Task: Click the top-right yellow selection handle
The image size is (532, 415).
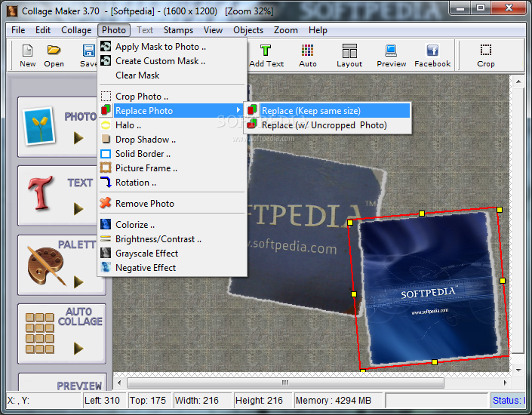Action: coord(499,210)
